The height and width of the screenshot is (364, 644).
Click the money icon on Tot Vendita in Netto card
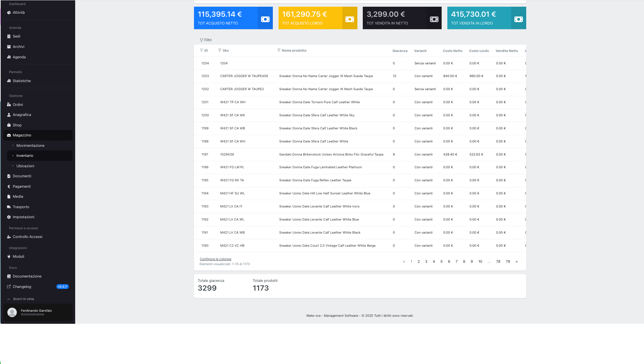pyautogui.click(x=434, y=19)
